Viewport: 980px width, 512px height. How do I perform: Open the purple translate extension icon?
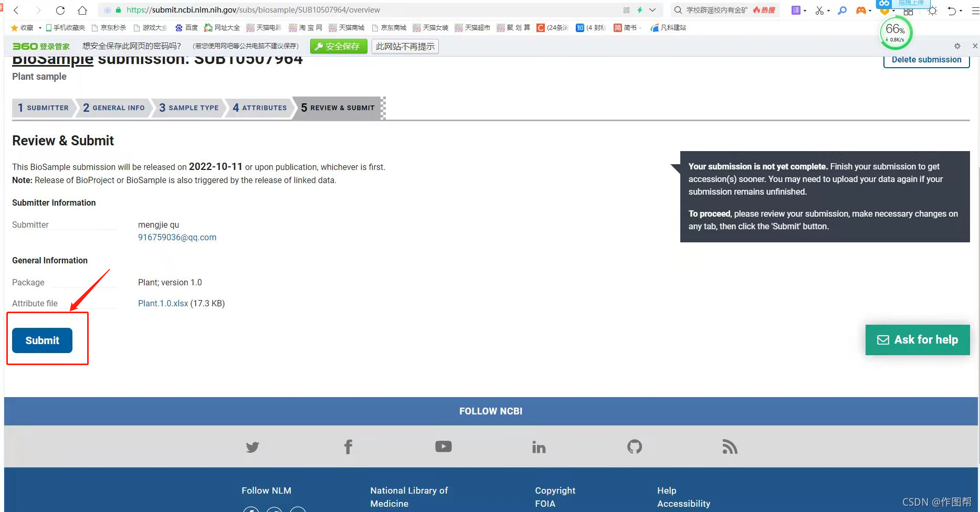click(x=796, y=10)
